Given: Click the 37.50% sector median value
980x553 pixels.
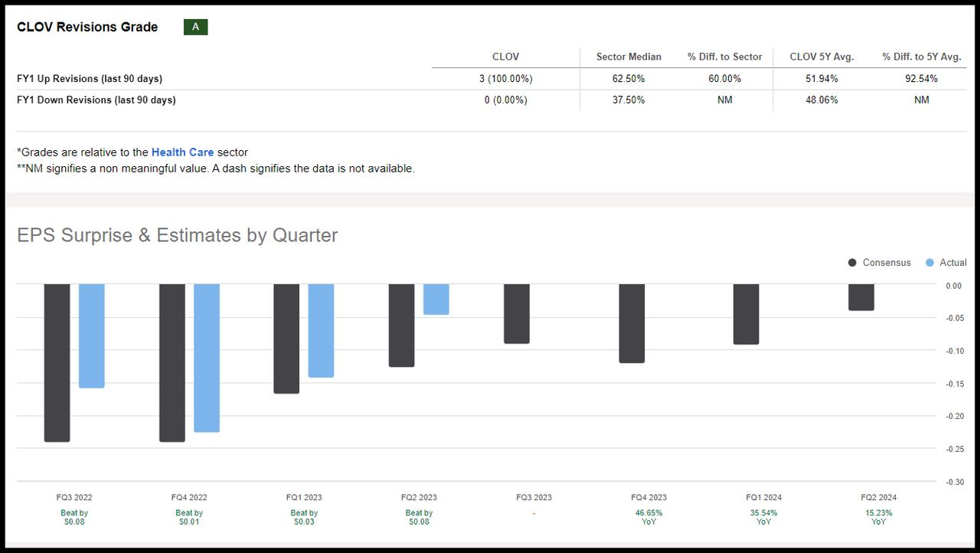Looking at the screenshot, I should click(x=629, y=100).
